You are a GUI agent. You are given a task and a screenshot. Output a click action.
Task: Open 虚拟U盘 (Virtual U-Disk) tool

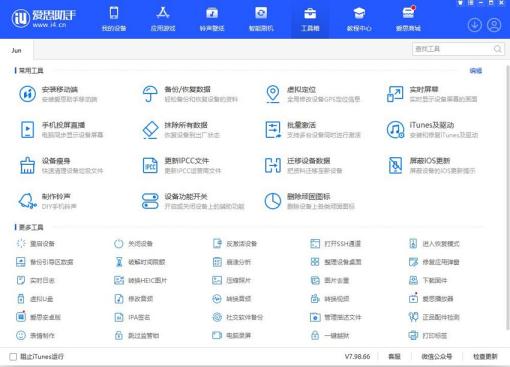click(x=35, y=299)
